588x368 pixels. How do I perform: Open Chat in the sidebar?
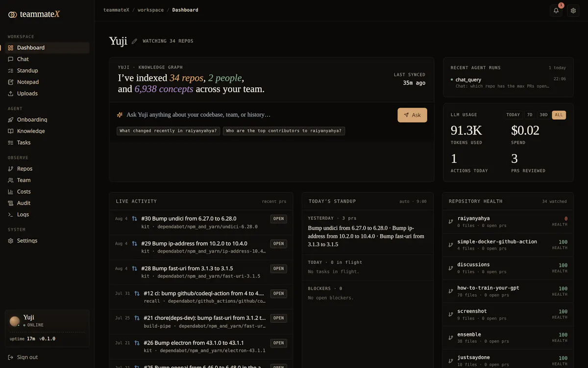coord(47,59)
